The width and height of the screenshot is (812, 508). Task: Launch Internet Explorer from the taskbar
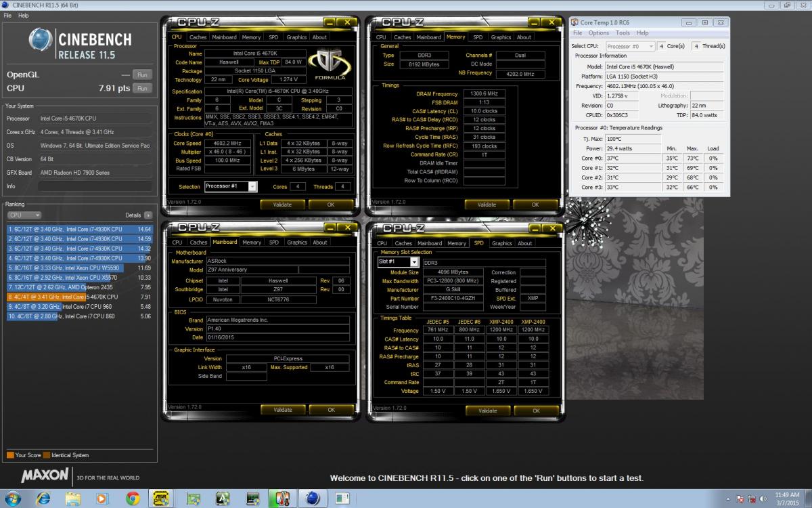click(x=43, y=499)
